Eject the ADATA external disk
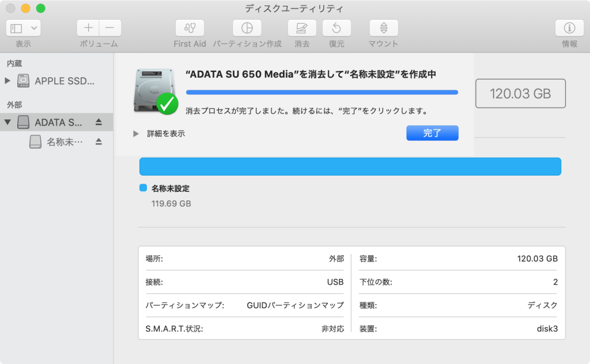Image resolution: width=590 pixels, height=364 pixels. click(99, 122)
